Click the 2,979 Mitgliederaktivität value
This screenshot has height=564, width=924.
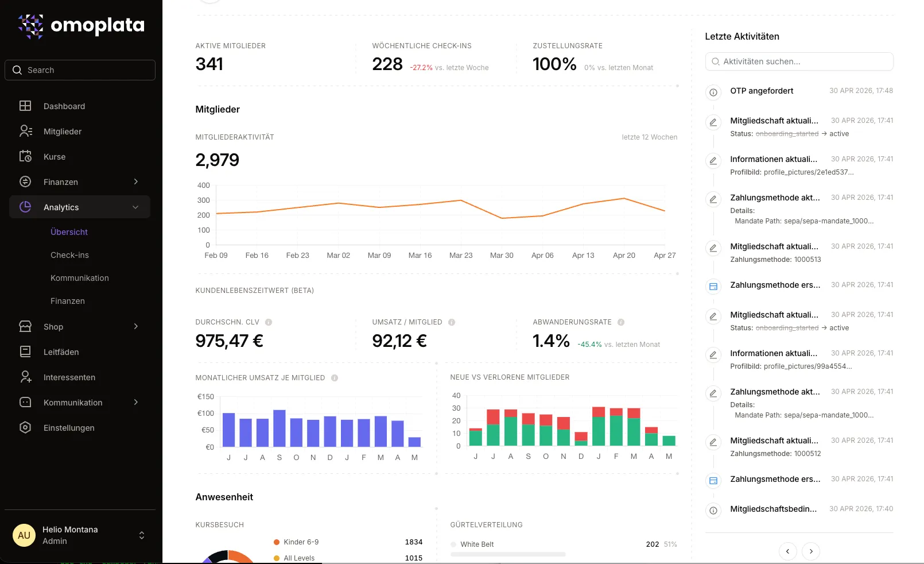point(217,160)
